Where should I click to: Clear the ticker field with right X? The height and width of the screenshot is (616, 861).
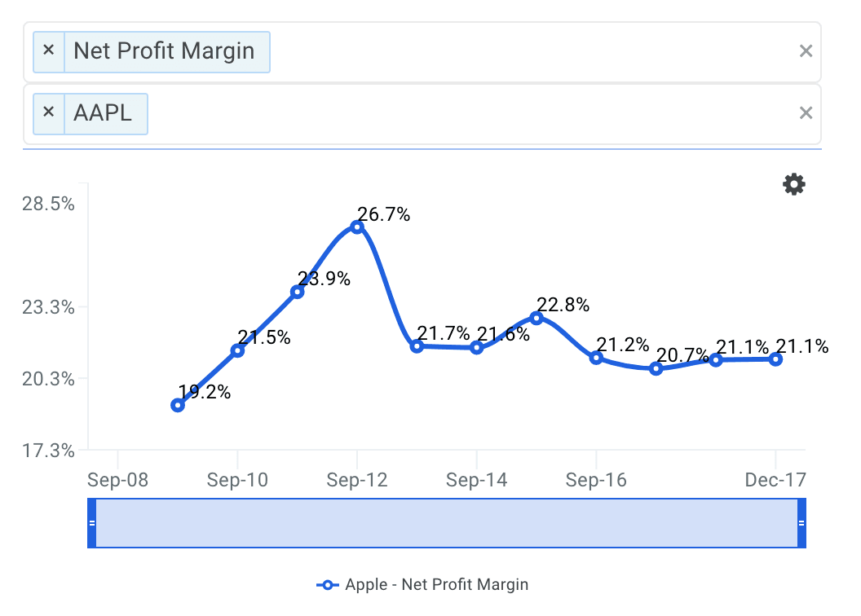806,113
